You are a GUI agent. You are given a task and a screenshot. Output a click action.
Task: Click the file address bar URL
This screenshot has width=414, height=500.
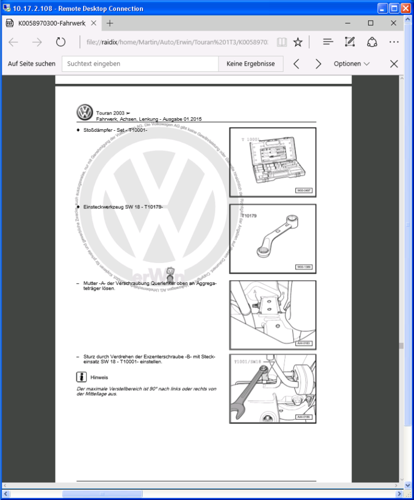[177, 42]
